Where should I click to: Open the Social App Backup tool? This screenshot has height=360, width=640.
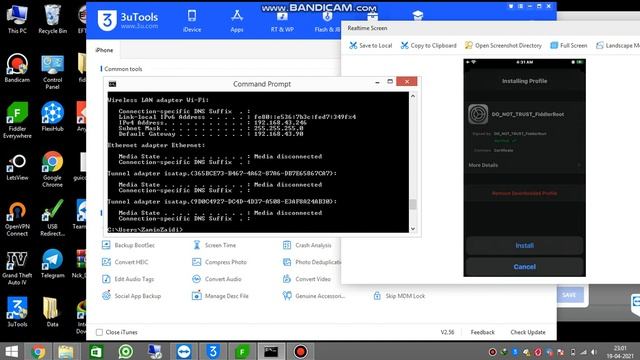pos(131,296)
